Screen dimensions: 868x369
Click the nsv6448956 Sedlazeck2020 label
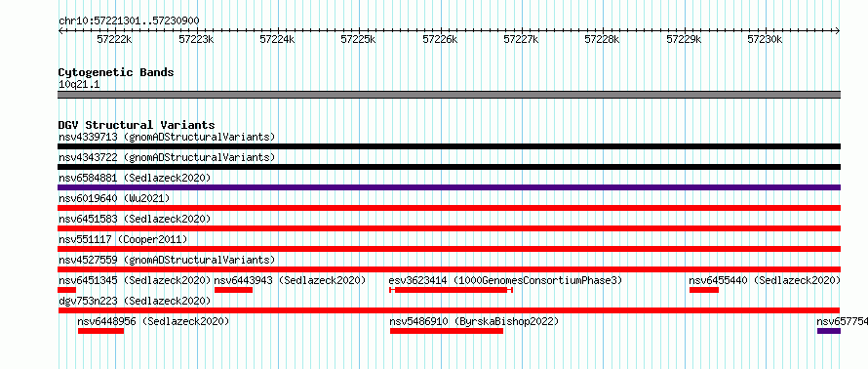pyautogui.click(x=153, y=321)
